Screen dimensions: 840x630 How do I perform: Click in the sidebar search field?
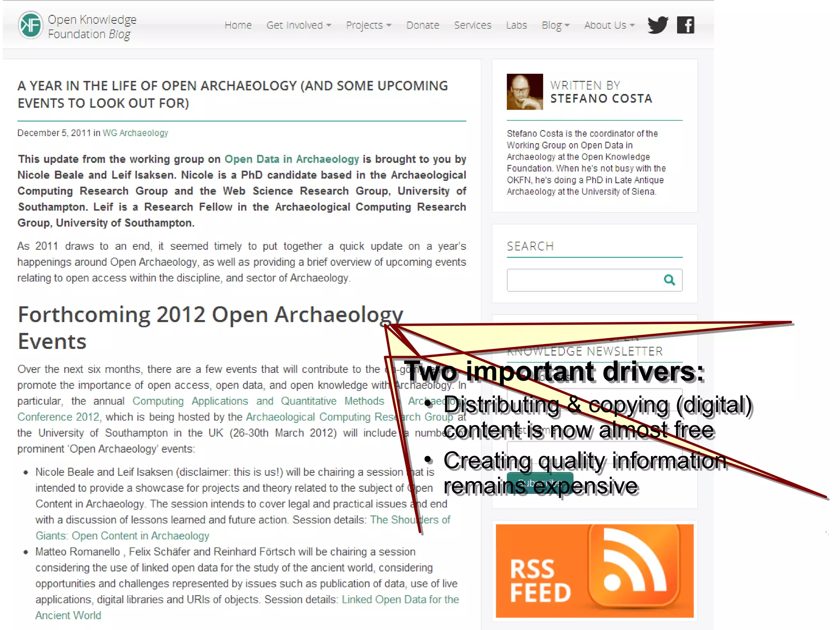584,280
